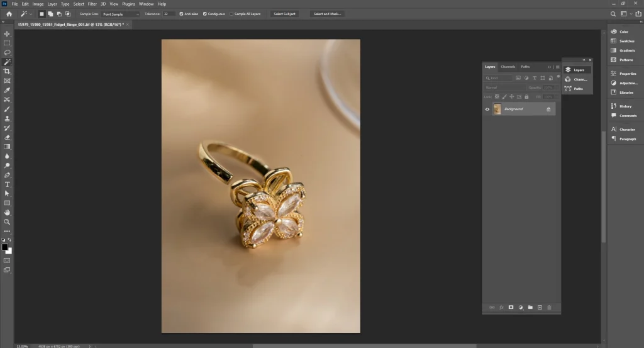
Task: Open the Sample Size dropdown
Action: pos(120,14)
